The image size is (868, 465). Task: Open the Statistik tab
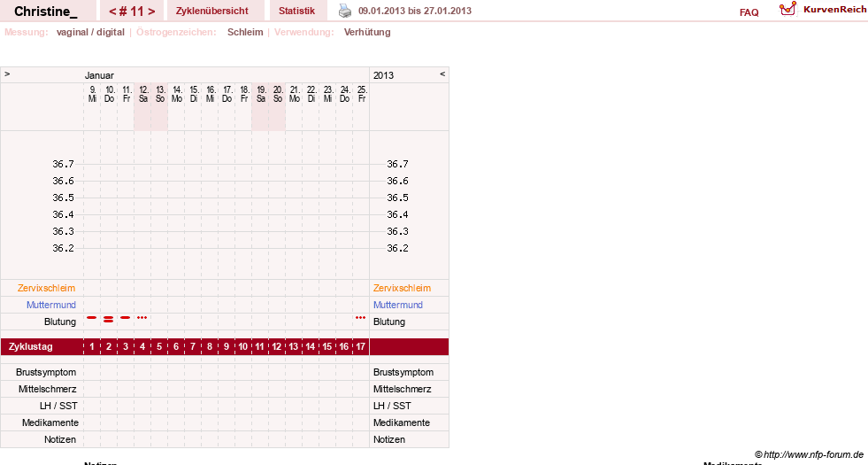tap(296, 12)
